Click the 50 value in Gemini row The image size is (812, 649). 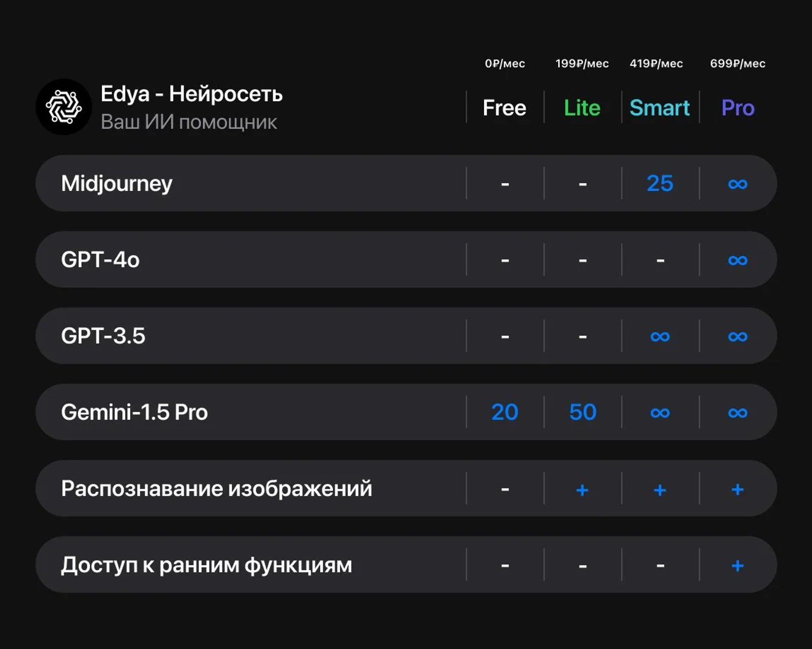[583, 412]
